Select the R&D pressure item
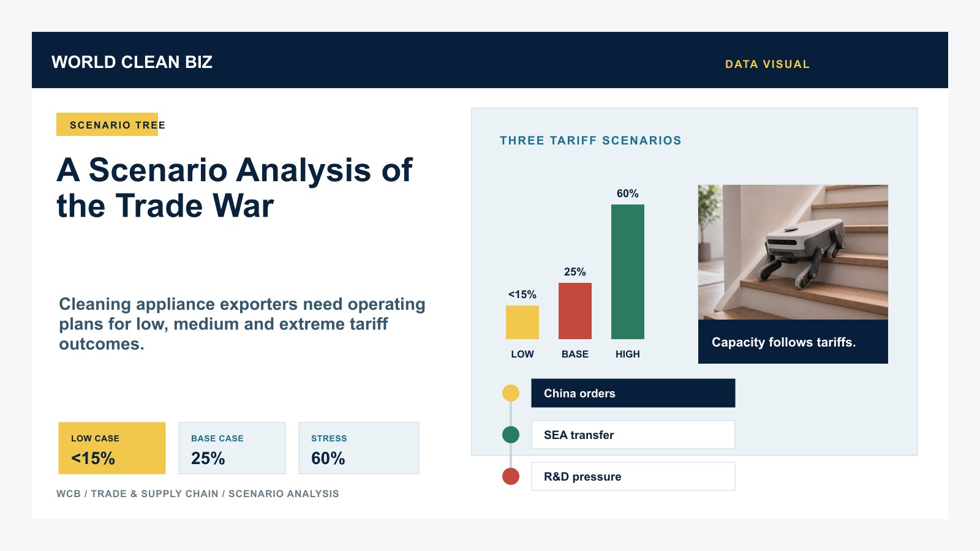Image resolution: width=980 pixels, height=551 pixels. coord(633,476)
